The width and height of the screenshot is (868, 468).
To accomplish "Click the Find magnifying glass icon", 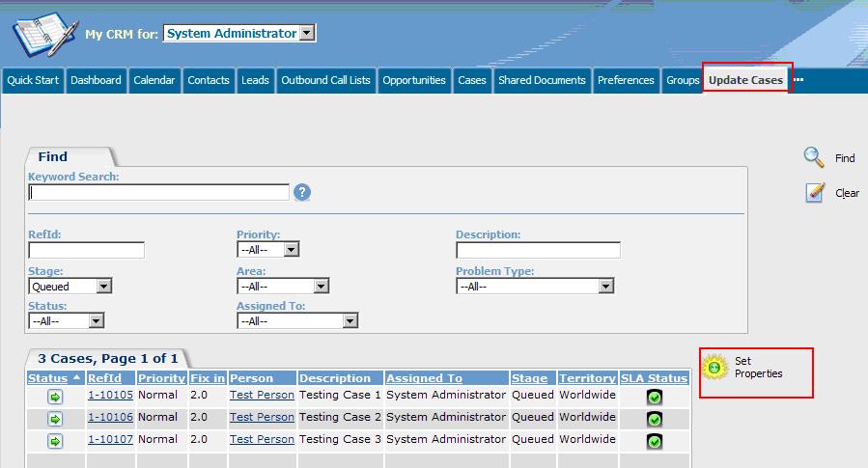I will [x=814, y=157].
